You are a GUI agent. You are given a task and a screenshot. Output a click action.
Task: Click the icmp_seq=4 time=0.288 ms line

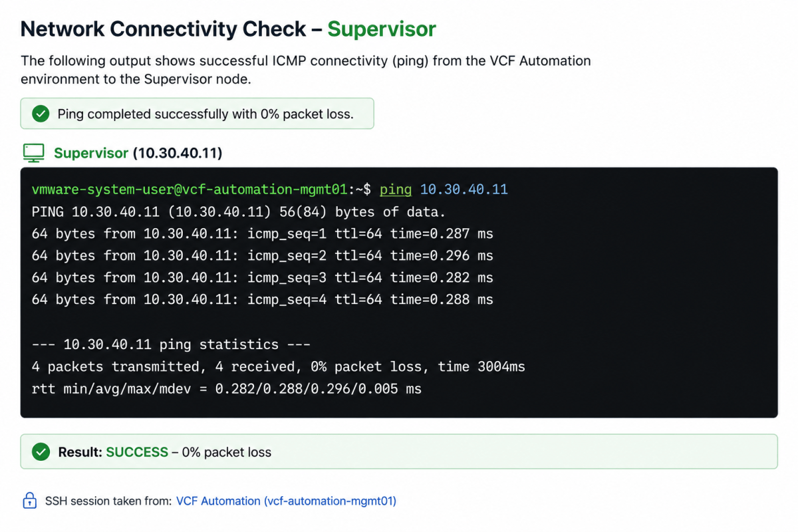263,300
